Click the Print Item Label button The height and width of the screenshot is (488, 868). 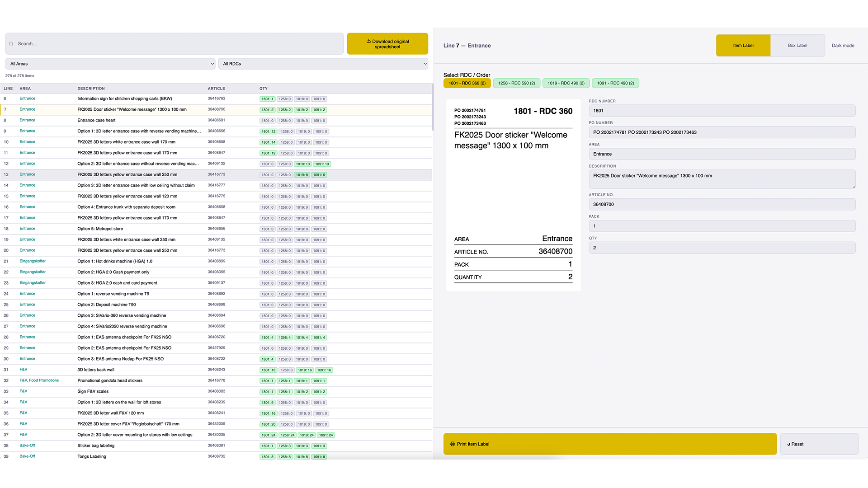coord(610,444)
